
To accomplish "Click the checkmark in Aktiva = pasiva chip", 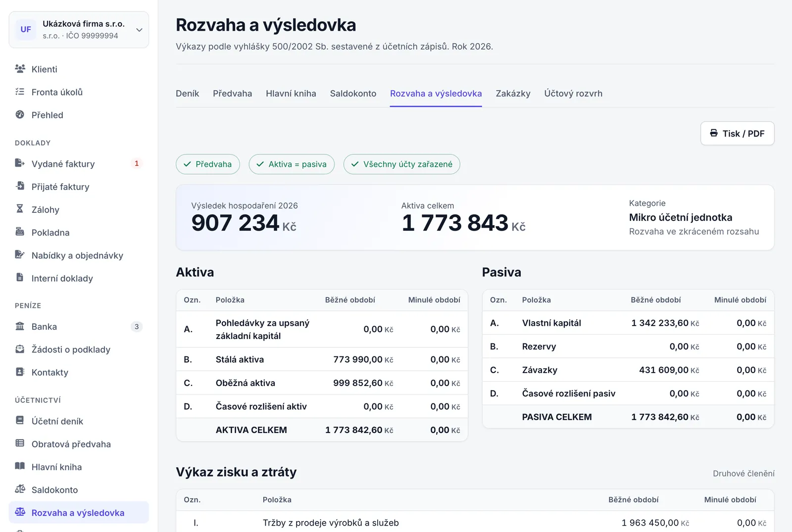I will pyautogui.click(x=260, y=164).
